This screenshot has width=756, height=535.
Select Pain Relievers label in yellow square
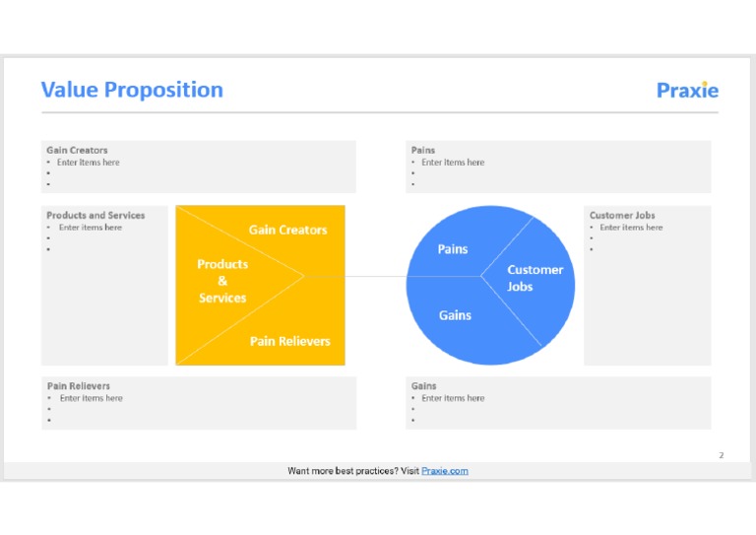pos(289,341)
